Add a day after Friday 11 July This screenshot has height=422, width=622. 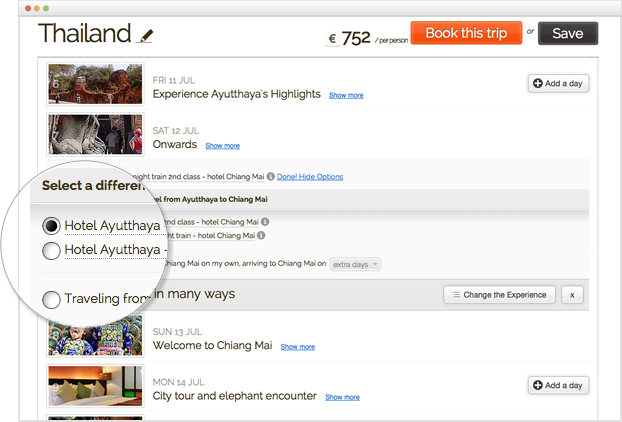pos(558,83)
